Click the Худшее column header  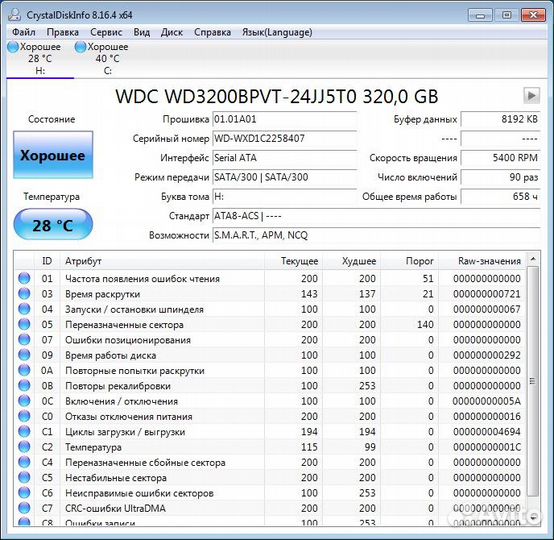tap(351, 261)
